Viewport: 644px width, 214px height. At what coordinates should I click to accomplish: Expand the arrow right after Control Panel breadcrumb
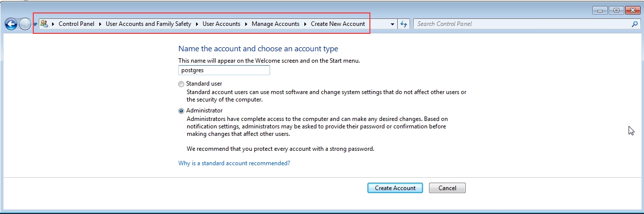pos(100,24)
